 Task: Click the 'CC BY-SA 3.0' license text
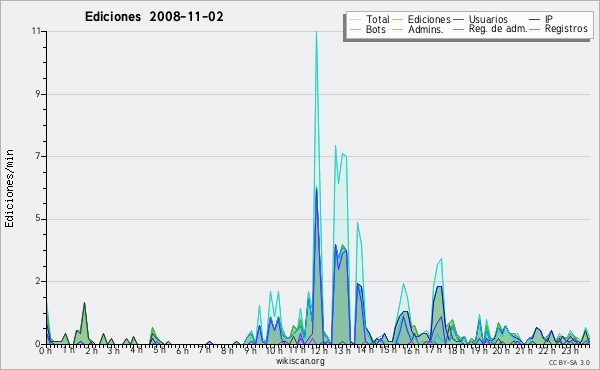point(569,363)
